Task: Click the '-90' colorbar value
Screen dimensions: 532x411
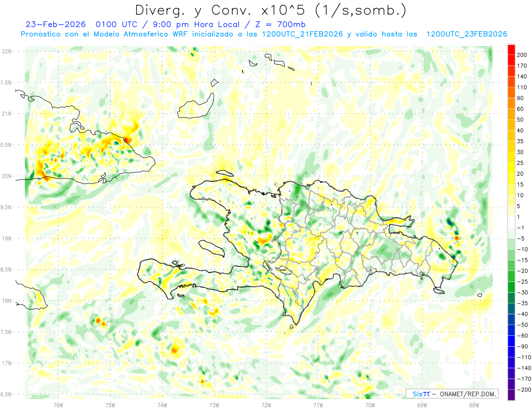Action: pyautogui.click(x=522, y=346)
